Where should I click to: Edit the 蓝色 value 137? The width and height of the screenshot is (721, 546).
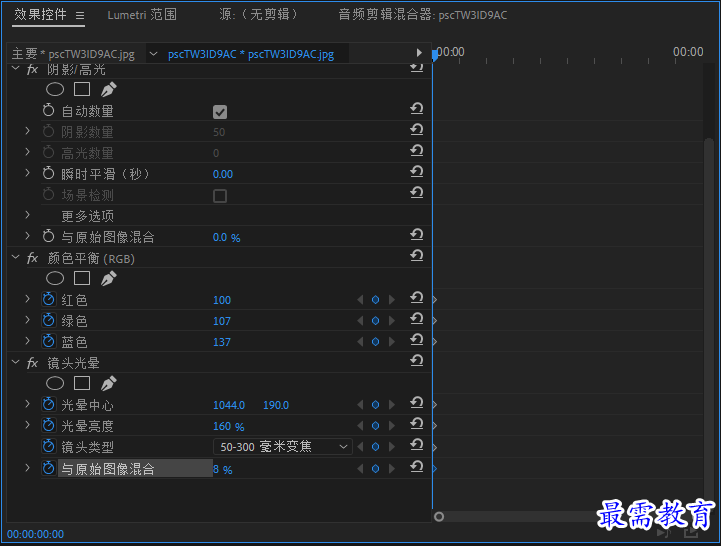[222, 342]
